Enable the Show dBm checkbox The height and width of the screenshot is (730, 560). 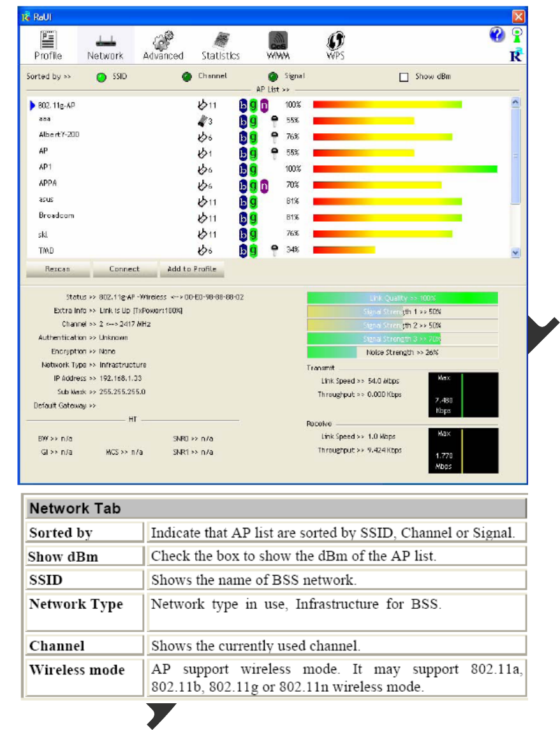[404, 77]
